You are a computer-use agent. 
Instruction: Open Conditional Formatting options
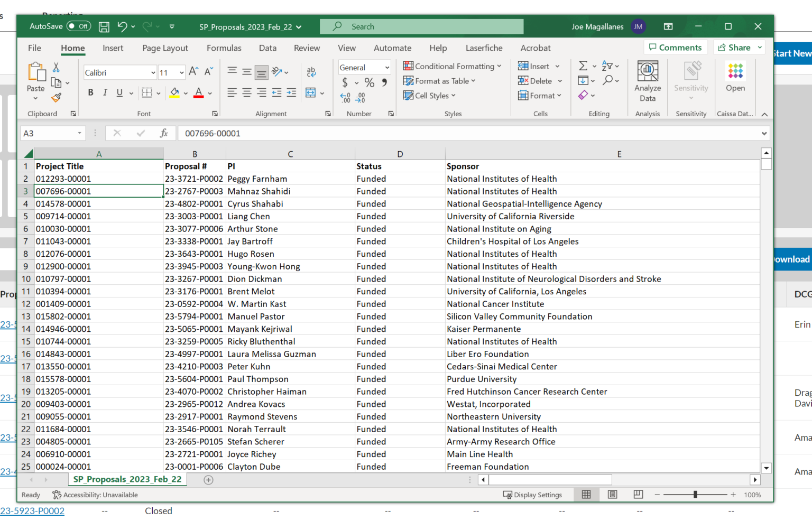[x=452, y=66]
